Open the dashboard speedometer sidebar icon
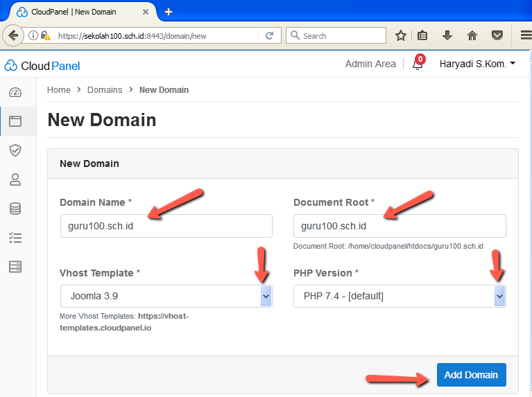The width and height of the screenshot is (532, 397). coord(15,92)
